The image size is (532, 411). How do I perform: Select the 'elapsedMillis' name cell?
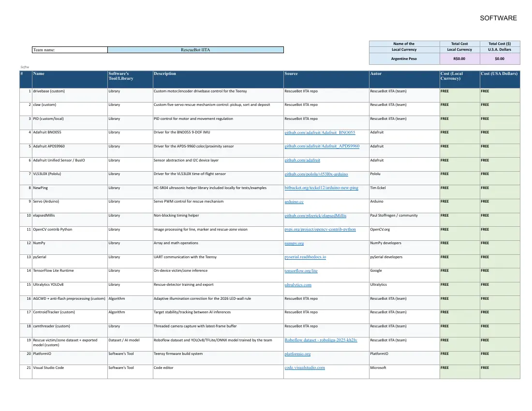(70, 220)
